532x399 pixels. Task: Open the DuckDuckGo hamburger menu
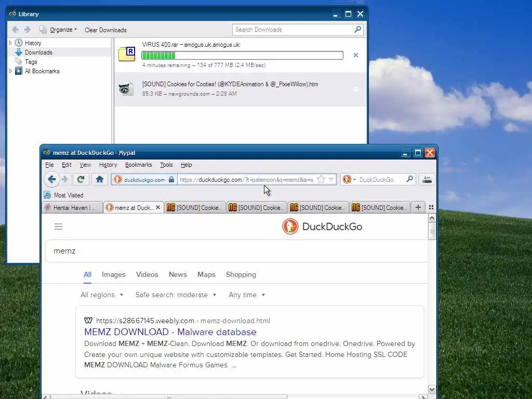58,227
